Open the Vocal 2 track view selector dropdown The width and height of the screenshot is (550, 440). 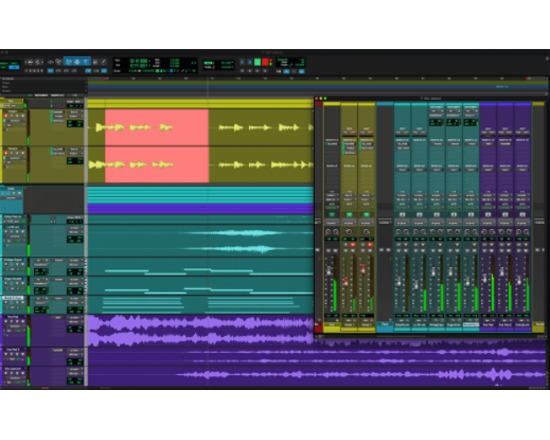(15, 158)
